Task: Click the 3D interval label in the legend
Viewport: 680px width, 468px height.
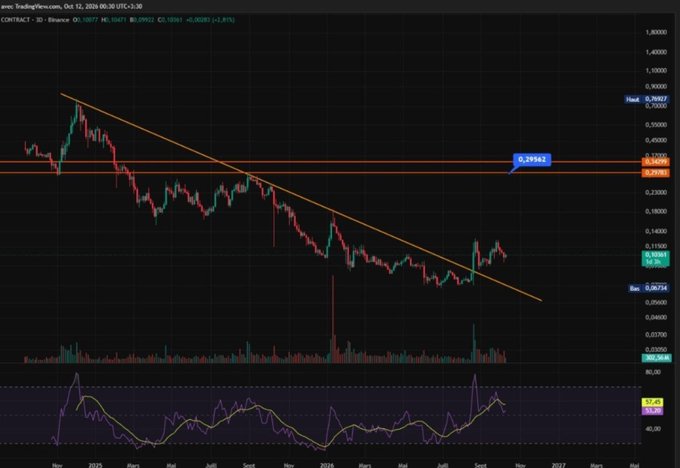Action: [x=39, y=20]
